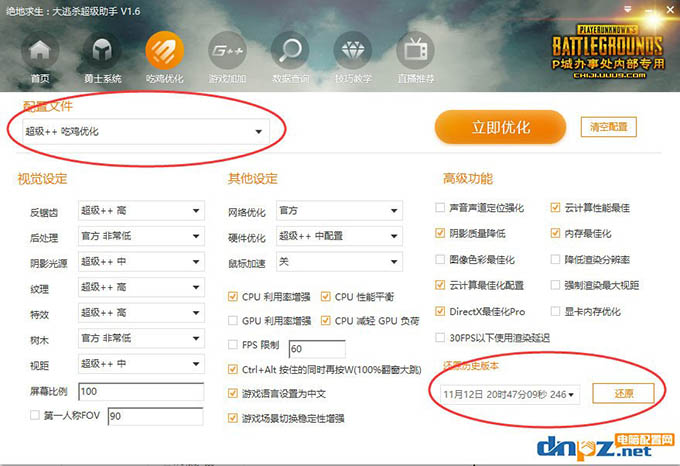
Task: Expand the 后处理 dropdown
Action: (x=141, y=236)
